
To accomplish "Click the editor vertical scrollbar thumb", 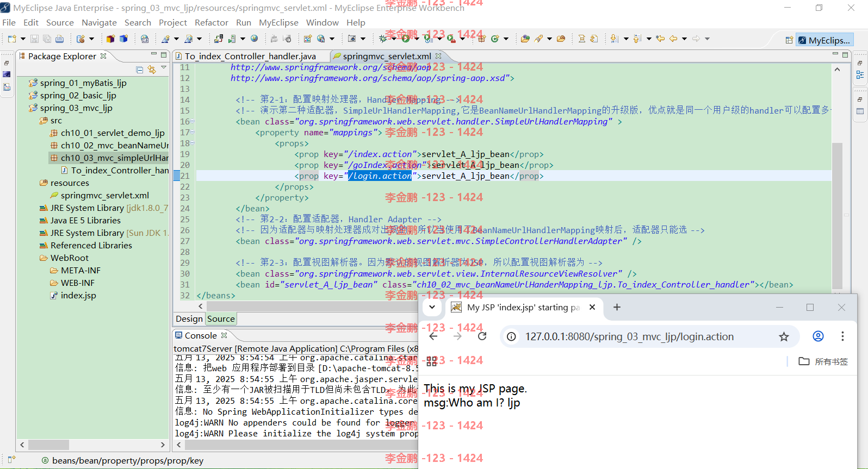I will (x=837, y=215).
